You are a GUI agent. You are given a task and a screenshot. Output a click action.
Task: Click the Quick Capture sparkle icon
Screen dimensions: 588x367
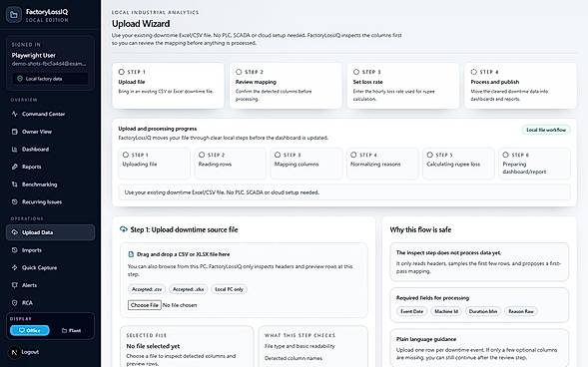[x=15, y=267]
